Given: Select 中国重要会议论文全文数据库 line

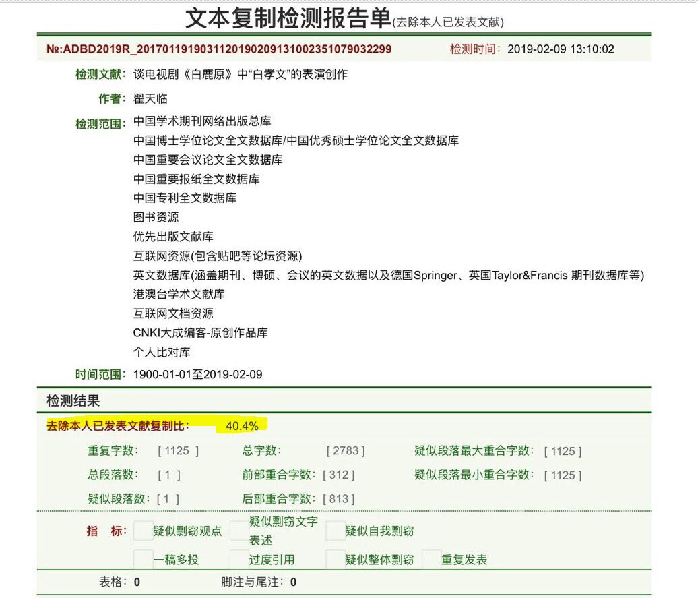Looking at the screenshot, I should pyautogui.click(x=208, y=159).
